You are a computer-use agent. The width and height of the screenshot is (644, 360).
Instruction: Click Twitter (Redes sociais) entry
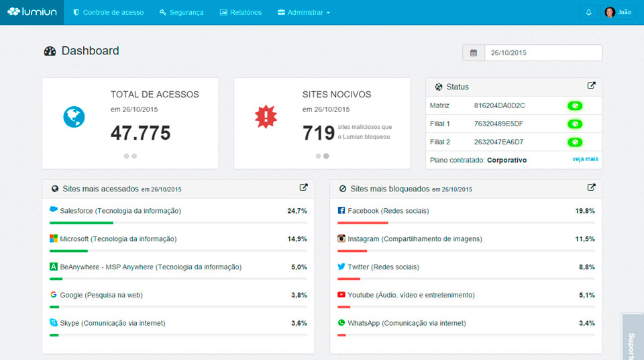[x=384, y=267]
